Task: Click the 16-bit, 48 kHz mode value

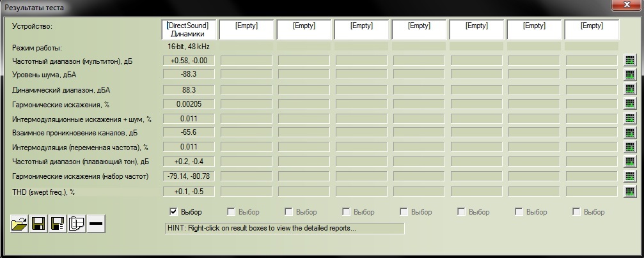Action: (x=189, y=47)
